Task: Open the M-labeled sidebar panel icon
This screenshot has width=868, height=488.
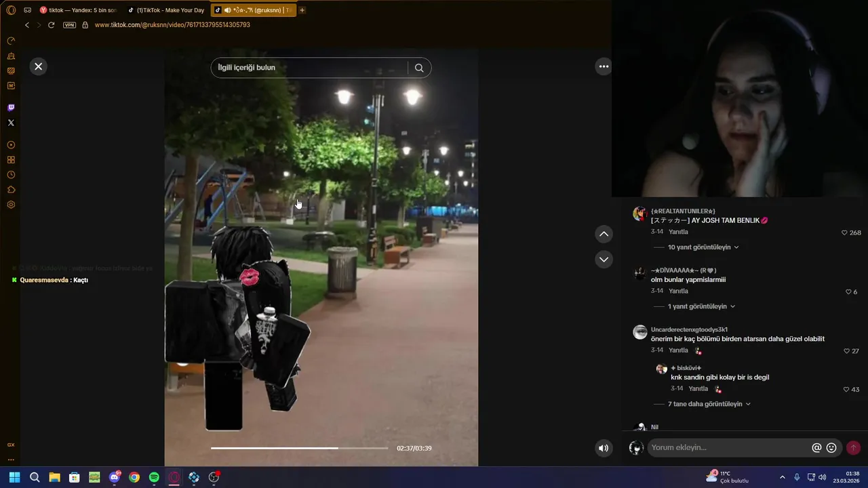Action: pos(11,85)
